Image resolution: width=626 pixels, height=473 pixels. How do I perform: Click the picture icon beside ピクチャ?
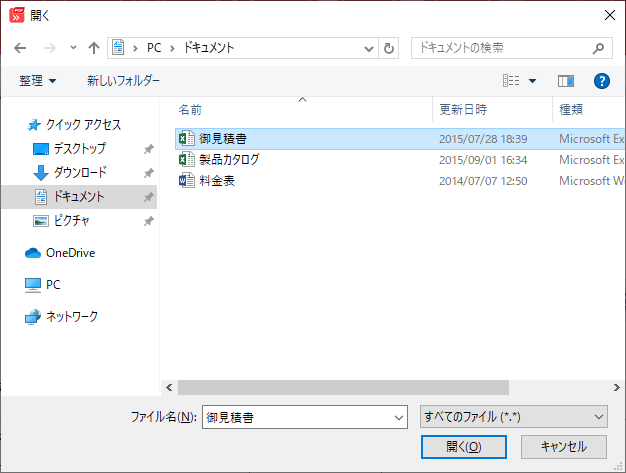[40, 221]
